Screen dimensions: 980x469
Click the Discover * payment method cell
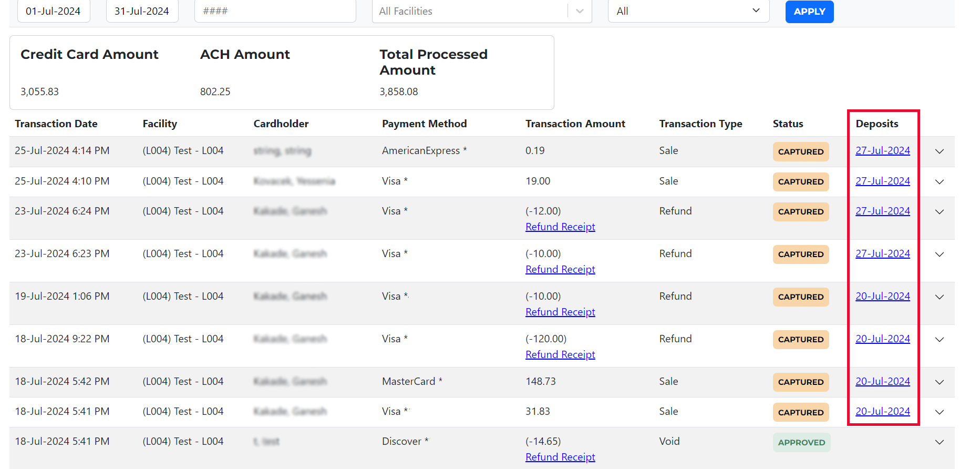point(405,442)
